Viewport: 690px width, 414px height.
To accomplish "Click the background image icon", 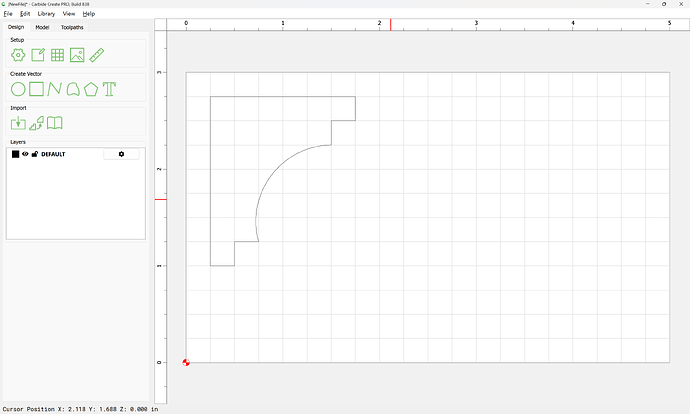I will point(77,55).
